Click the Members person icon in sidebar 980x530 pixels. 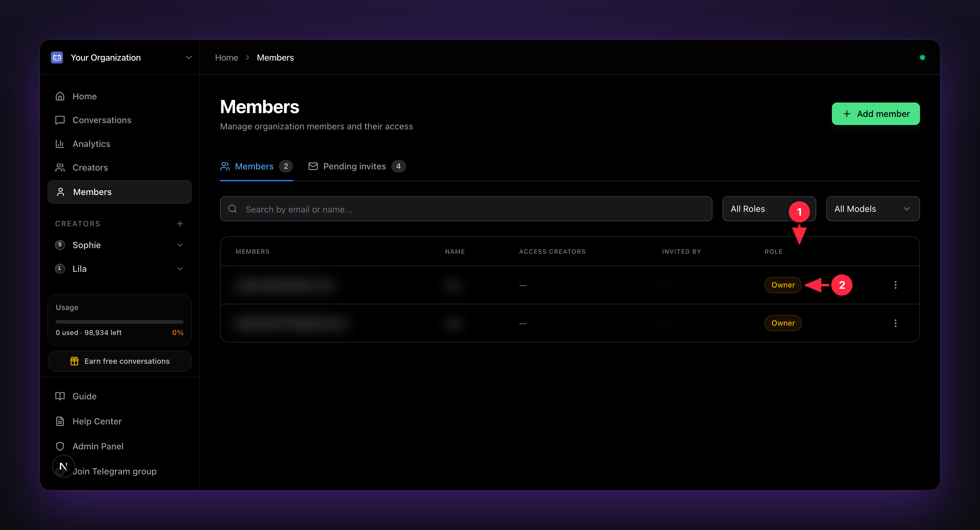[61, 192]
